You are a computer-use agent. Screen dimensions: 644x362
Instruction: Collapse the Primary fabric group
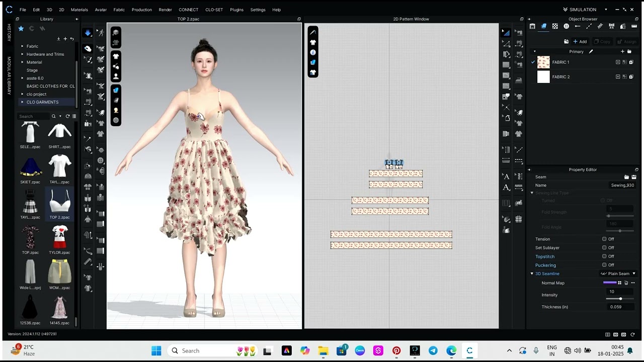pyautogui.click(x=534, y=51)
